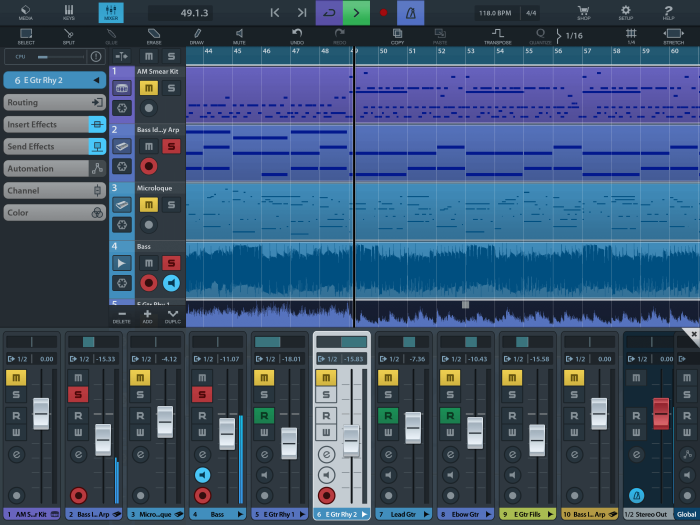Start playback with the play button
Image resolution: width=700 pixels, height=525 pixels.
point(356,12)
